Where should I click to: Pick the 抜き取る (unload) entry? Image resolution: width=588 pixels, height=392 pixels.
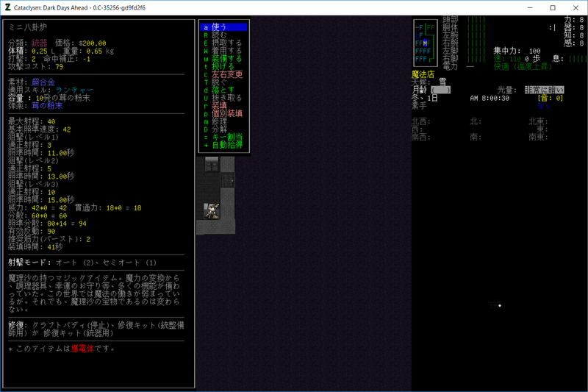pyautogui.click(x=223, y=98)
